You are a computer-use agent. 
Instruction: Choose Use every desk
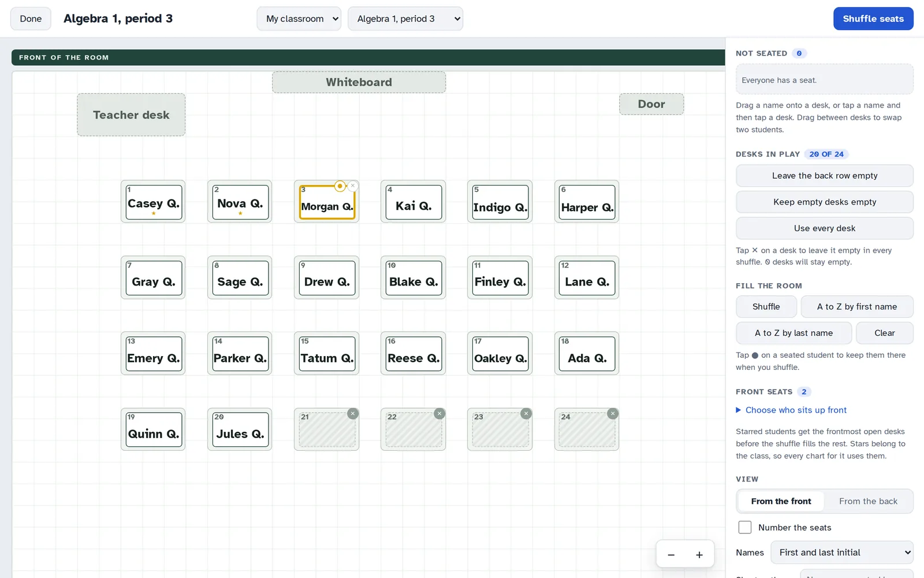[x=825, y=228]
